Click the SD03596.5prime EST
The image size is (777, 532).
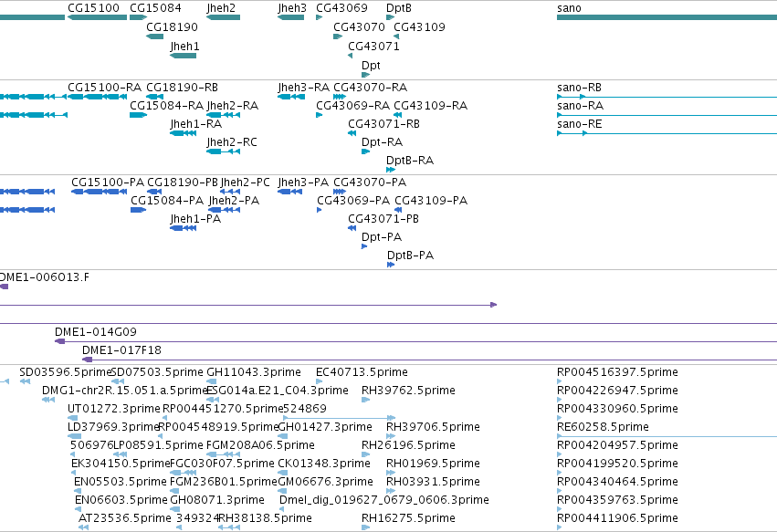click(25, 381)
